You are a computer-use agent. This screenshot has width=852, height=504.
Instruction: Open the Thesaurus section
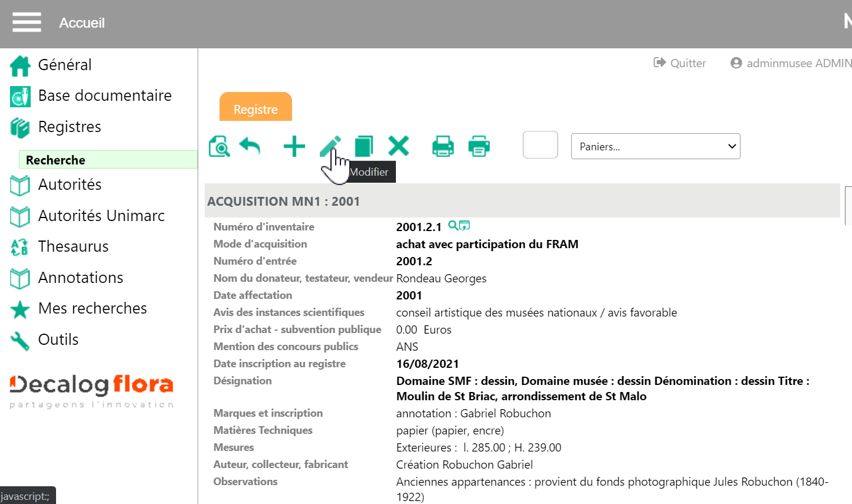[x=73, y=246]
